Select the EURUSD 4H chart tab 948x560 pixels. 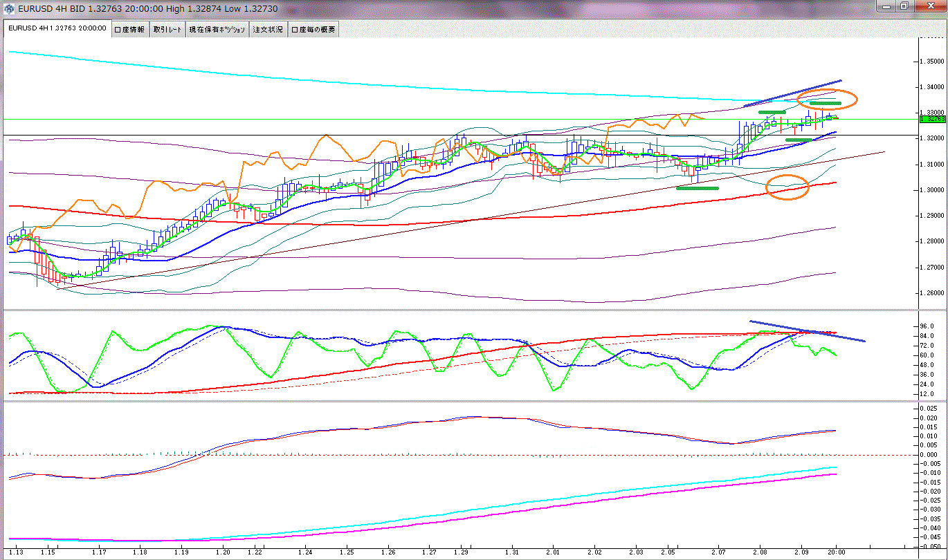click(57, 29)
